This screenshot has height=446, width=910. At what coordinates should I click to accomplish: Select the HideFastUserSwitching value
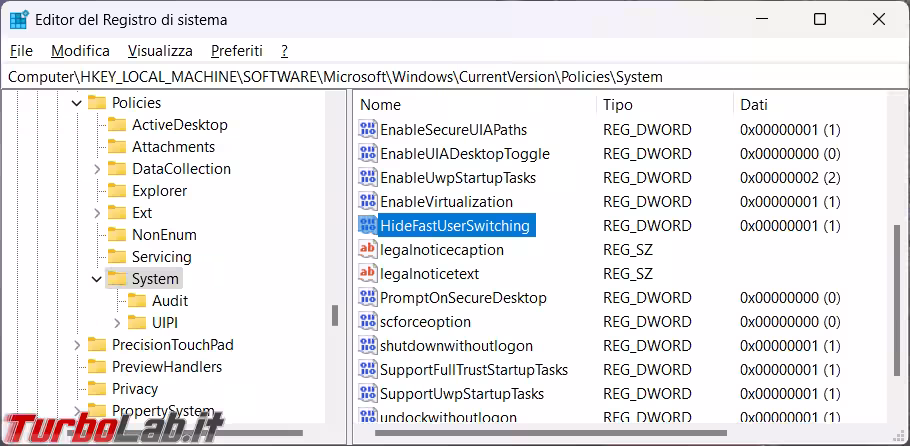455,226
